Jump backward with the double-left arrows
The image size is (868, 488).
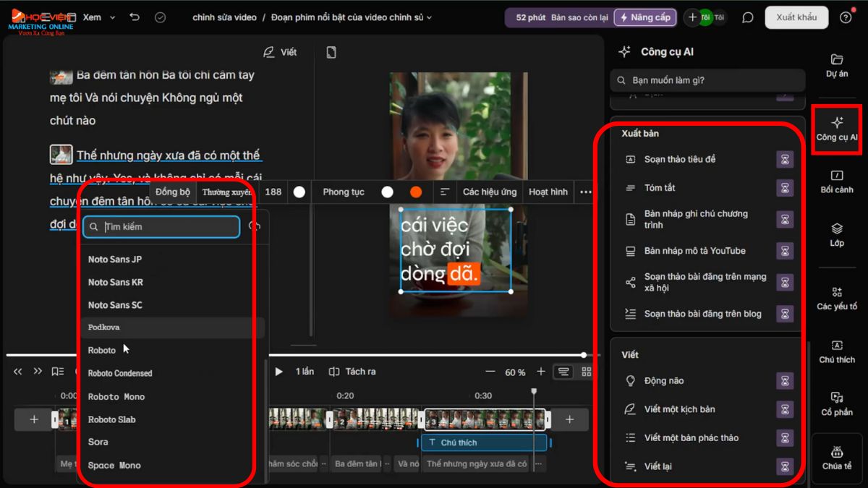pos(18,372)
